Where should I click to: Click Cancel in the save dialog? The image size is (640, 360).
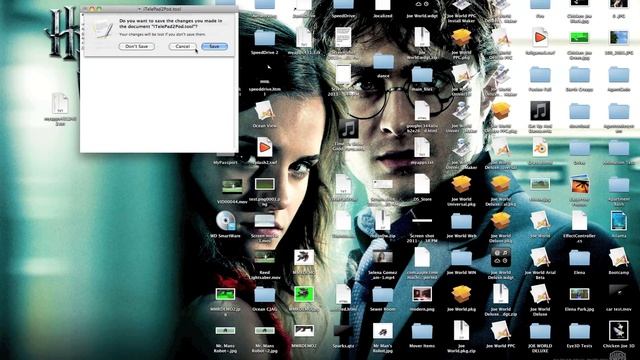click(182, 47)
